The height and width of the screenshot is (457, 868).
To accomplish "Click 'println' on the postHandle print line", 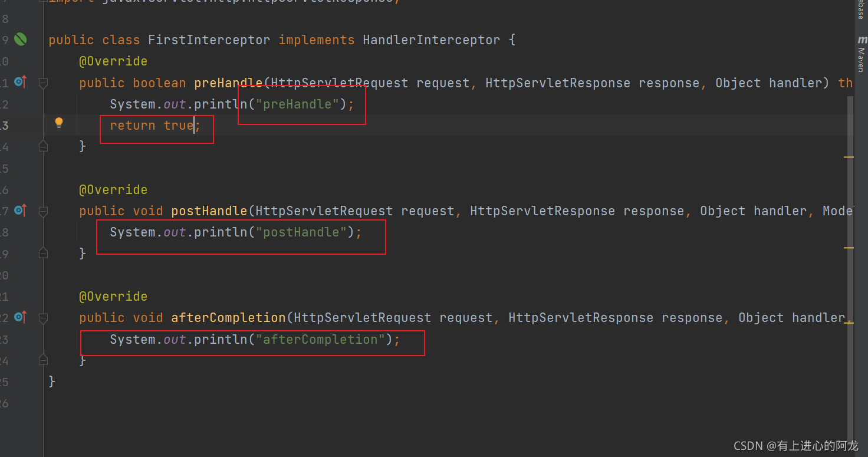I will tap(221, 232).
